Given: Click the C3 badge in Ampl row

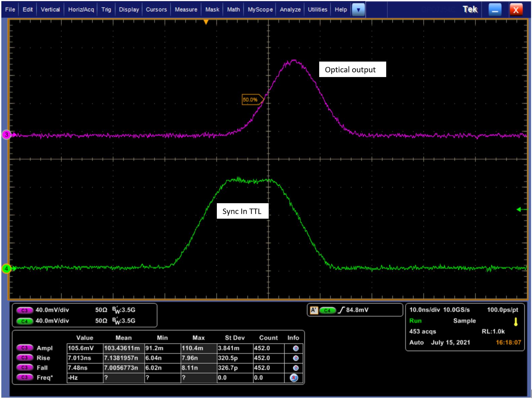Looking at the screenshot, I should 25,348.
